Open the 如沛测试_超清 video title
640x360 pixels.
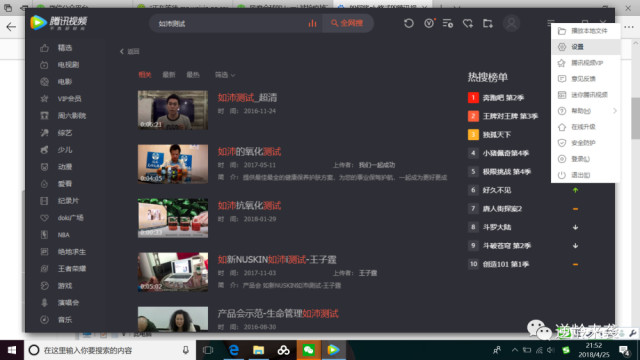point(247,98)
